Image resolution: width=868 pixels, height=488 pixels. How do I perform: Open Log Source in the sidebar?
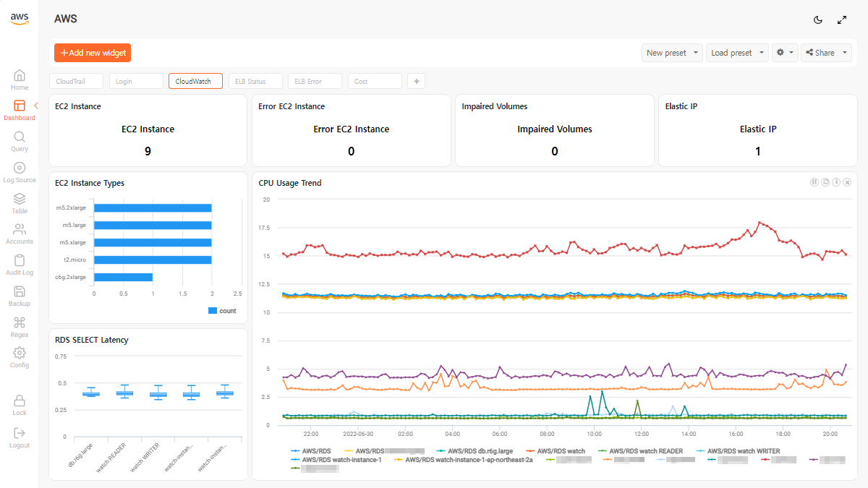(20, 172)
